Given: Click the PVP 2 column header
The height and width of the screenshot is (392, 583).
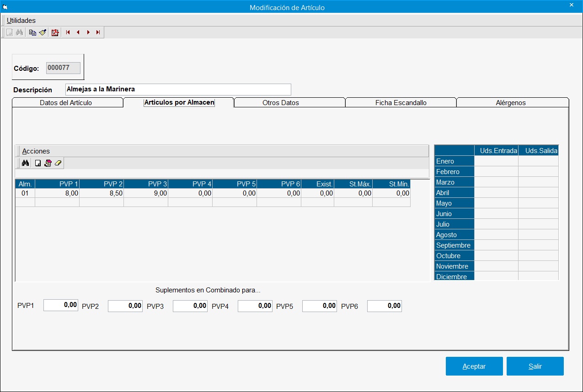Looking at the screenshot, I should coord(102,184).
